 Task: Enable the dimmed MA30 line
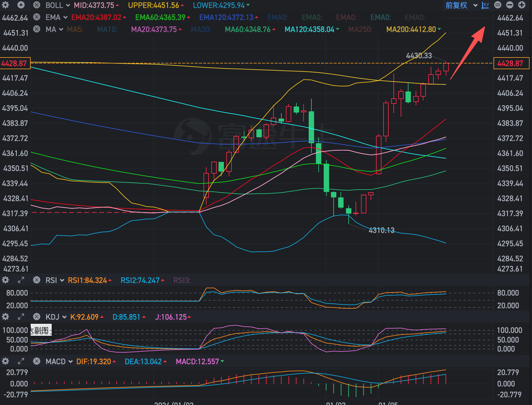coord(201,29)
